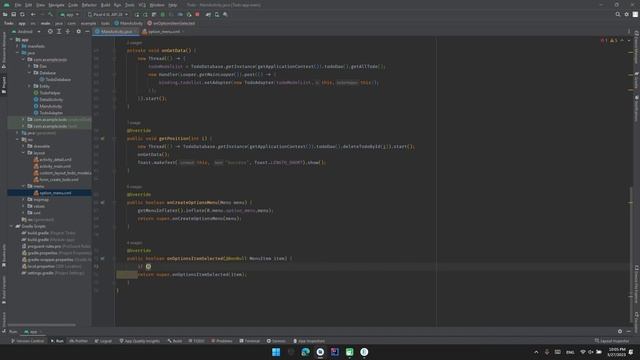Image resolution: width=640 pixels, height=360 pixels.
Task: Collapse the app module node
Action: point(12,40)
